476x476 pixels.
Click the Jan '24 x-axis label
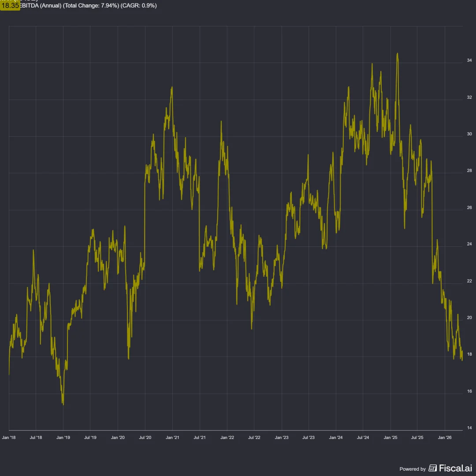[x=336, y=438]
